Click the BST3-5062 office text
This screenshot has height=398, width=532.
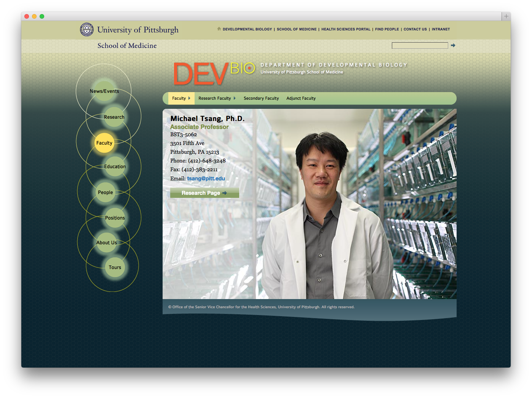click(x=184, y=134)
